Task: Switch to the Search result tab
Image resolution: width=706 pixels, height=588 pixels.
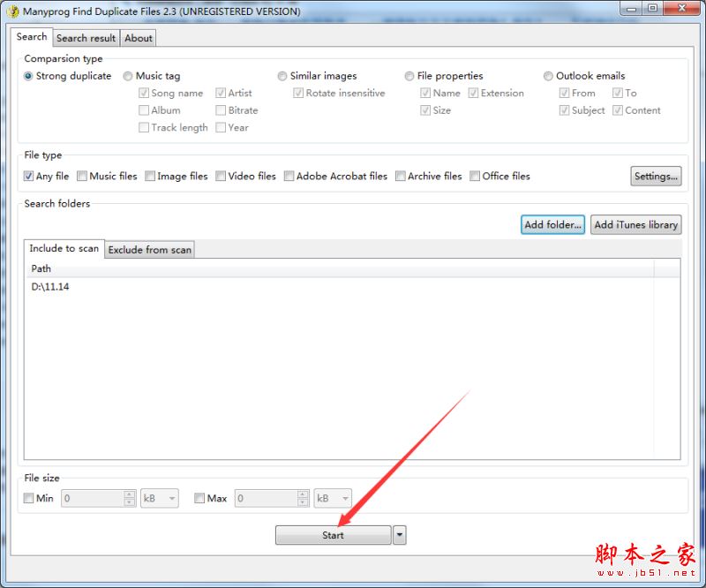Action: click(86, 38)
